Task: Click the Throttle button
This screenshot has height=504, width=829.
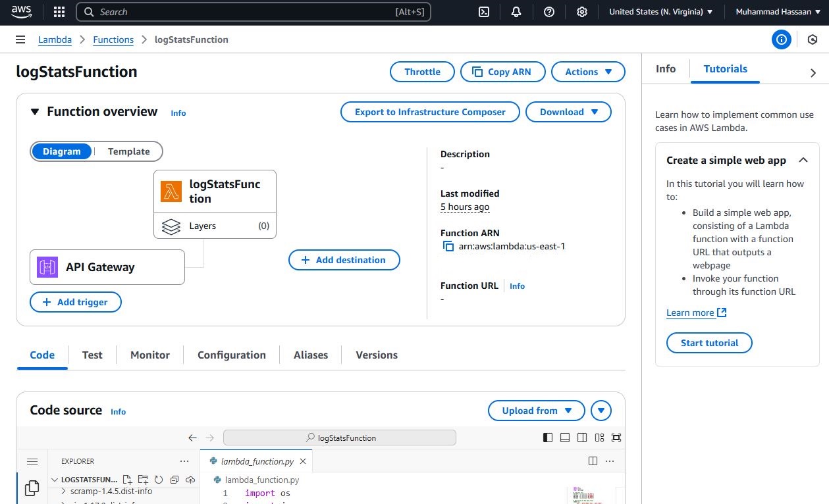Action: [x=423, y=72]
